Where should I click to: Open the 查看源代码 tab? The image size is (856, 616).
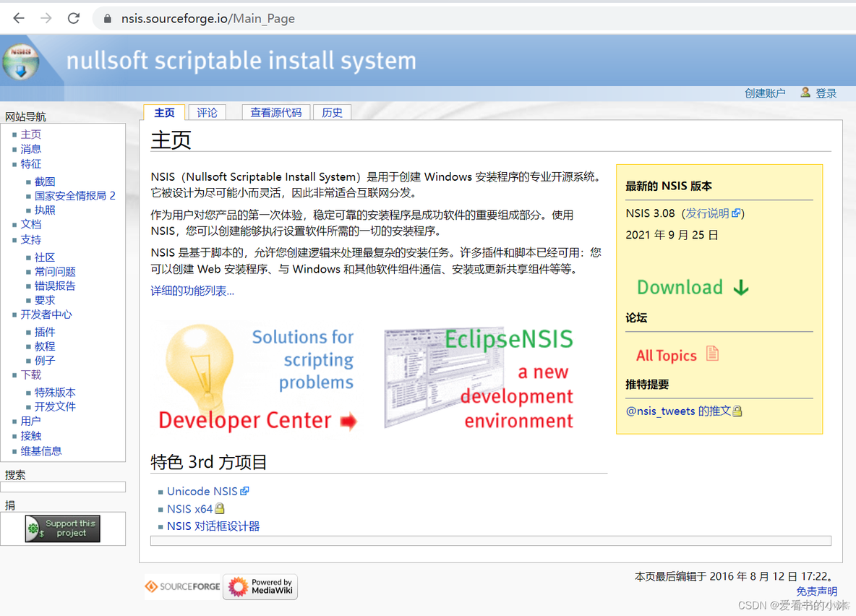275,113
